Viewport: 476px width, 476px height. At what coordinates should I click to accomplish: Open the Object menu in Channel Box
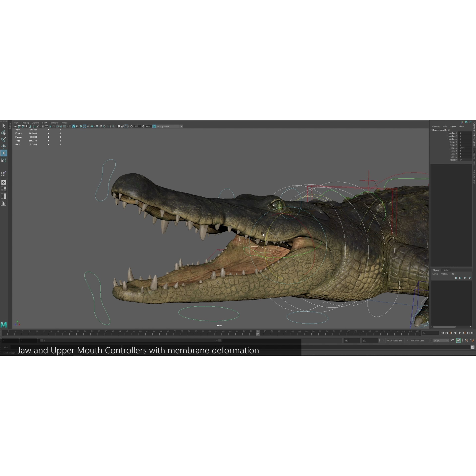[x=453, y=126]
